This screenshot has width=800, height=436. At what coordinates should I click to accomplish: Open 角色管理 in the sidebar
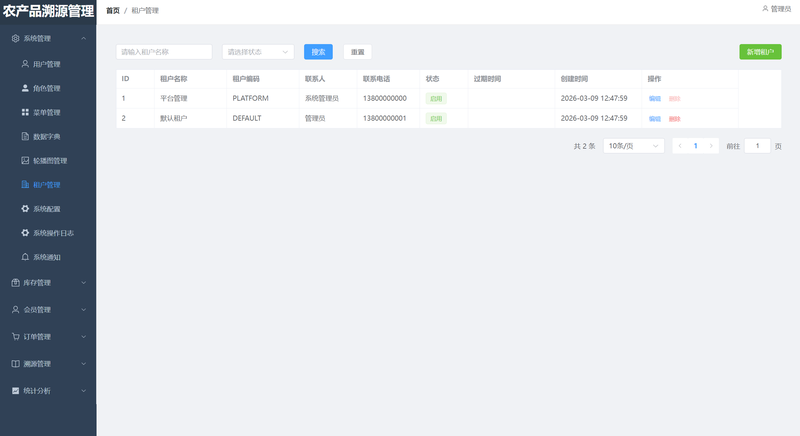tap(46, 88)
